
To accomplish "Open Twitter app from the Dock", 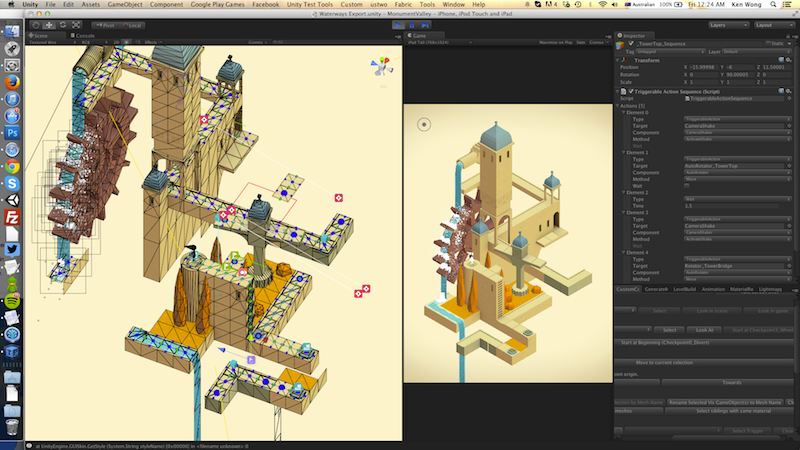I will (x=12, y=249).
